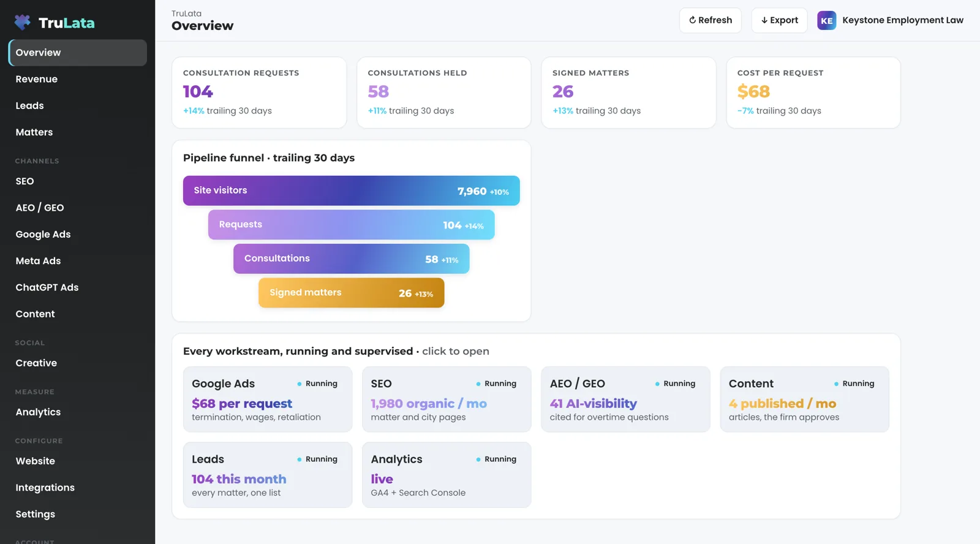Click the Site visitors funnel bar
The height and width of the screenshot is (544, 980).
click(x=352, y=191)
